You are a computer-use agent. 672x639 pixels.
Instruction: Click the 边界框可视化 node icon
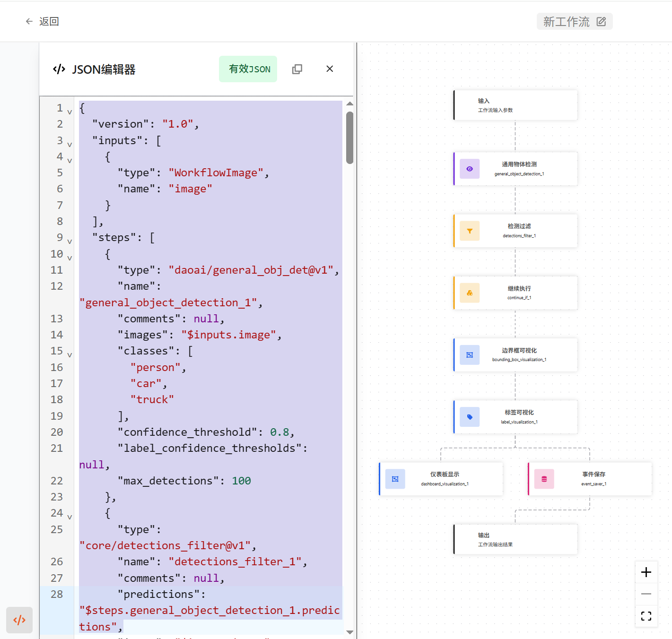click(469, 355)
